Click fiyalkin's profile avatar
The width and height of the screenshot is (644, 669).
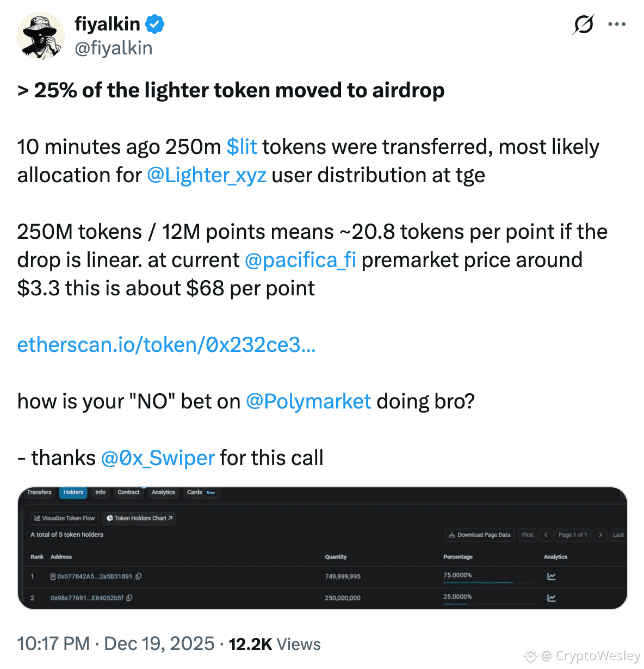click(41, 36)
